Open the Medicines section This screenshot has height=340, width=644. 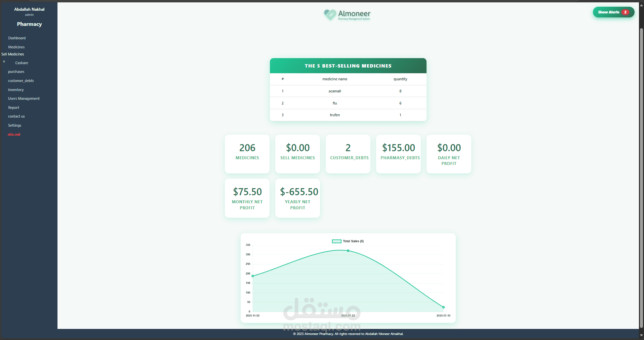pyautogui.click(x=16, y=47)
